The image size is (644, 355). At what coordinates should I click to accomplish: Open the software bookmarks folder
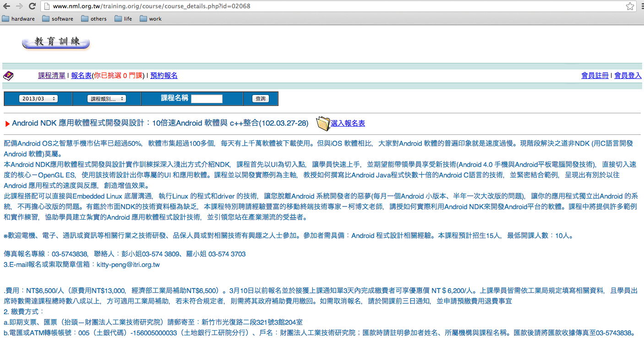58,19
